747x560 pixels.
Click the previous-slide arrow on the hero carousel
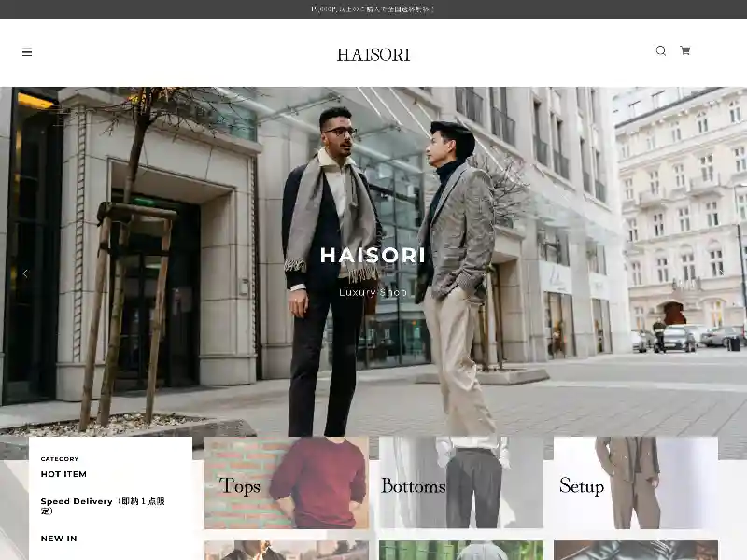click(25, 273)
